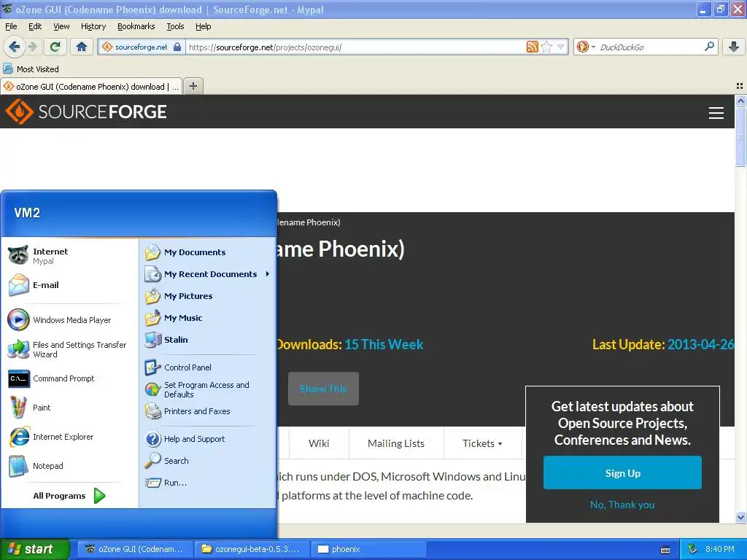Open the Mailing Lists tab

[396, 443]
